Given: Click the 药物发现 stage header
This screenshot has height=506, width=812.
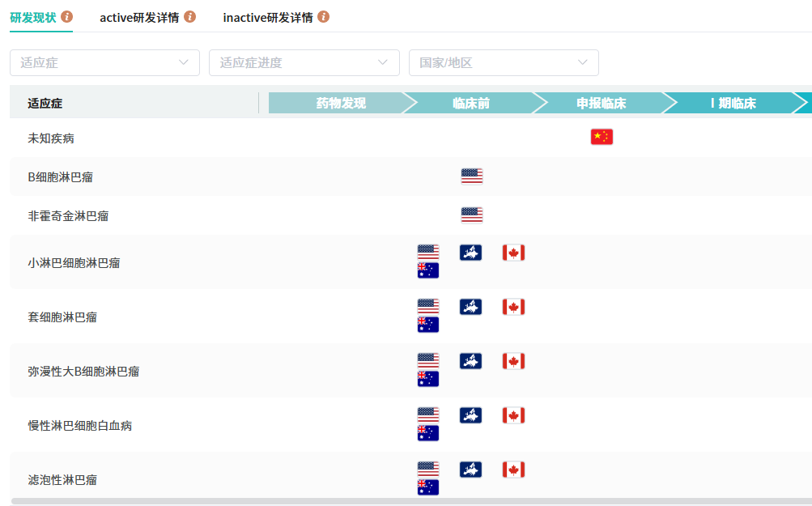Looking at the screenshot, I should click(341, 103).
